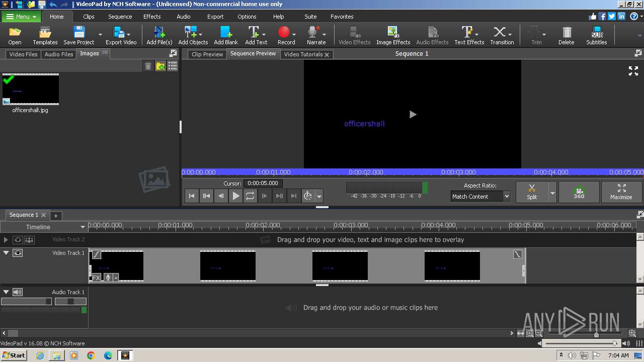
Task: Play the sequence preview
Action: (x=235, y=196)
